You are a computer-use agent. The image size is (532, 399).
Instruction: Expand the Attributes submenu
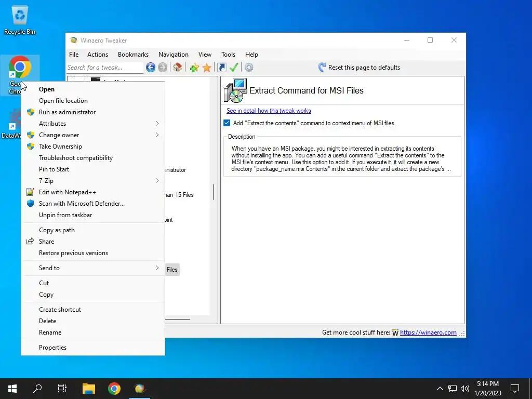93,124
